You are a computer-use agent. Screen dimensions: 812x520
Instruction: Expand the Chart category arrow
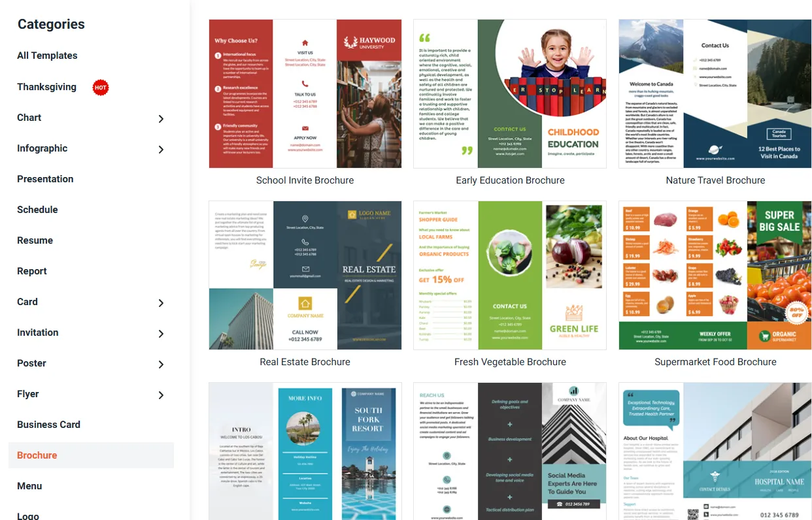point(161,119)
